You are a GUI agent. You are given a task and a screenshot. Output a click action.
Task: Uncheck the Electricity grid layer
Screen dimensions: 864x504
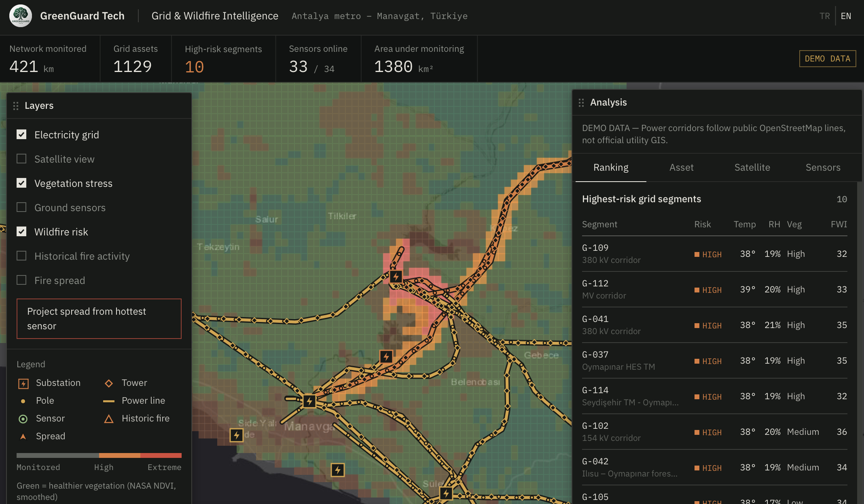tap(21, 134)
